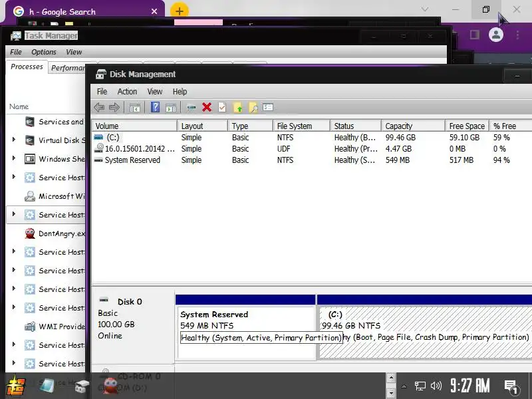Click the disk drive connect toolbar icon

[192, 108]
